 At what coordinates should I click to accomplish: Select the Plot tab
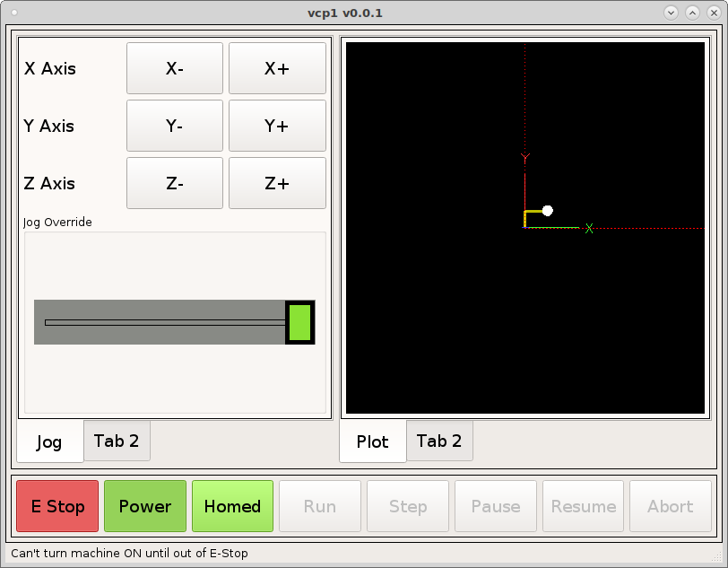[x=372, y=441]
